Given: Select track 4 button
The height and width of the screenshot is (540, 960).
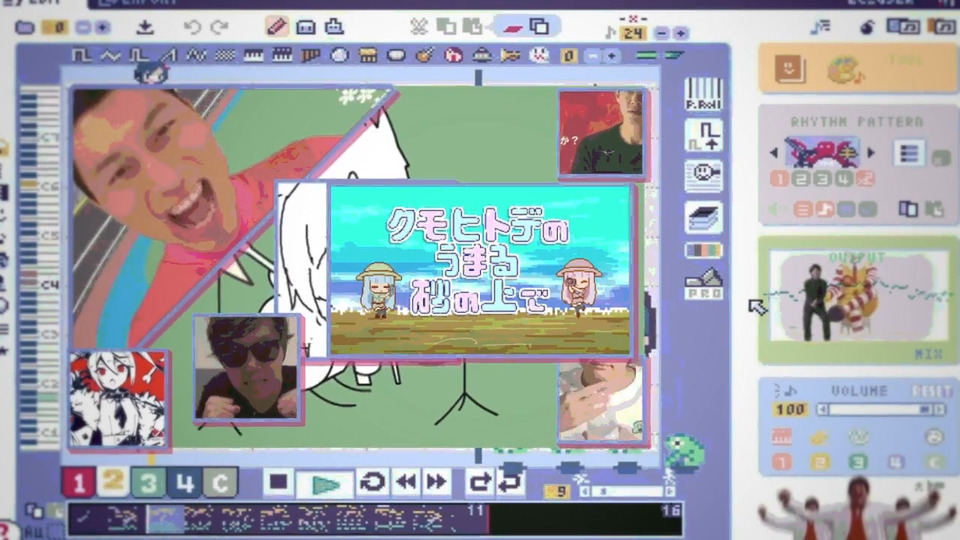Looking at the screenshot, I should click(x=184, y=483).
